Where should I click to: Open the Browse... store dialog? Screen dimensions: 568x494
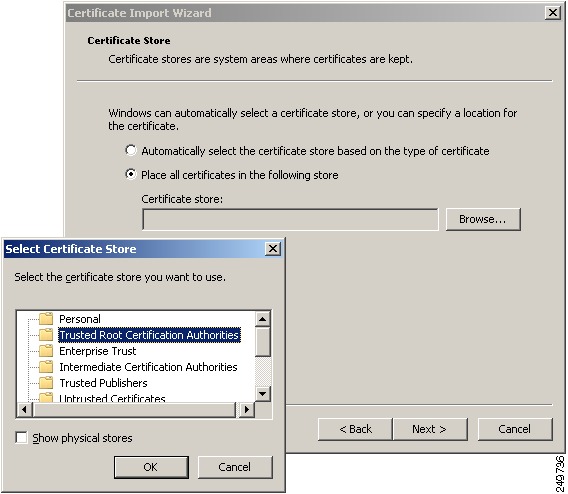pos(483,219)
